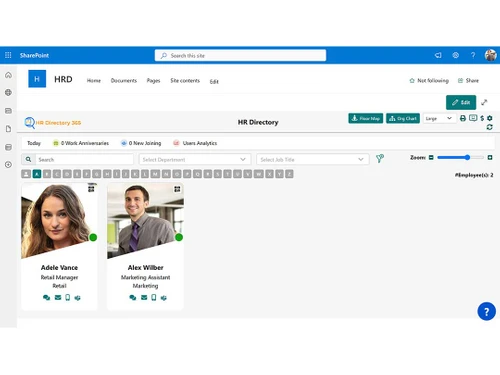Open My files page icon in left rail
The image size is (500, 375).
click(x=8, y=129)
